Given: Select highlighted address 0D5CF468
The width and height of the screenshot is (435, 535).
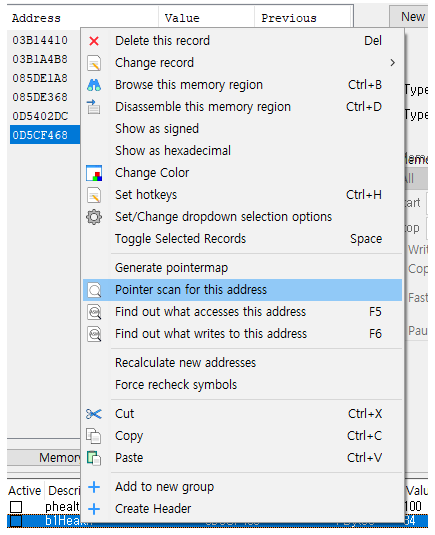Looking at the screenshot, I should click(x=45, y=135).
